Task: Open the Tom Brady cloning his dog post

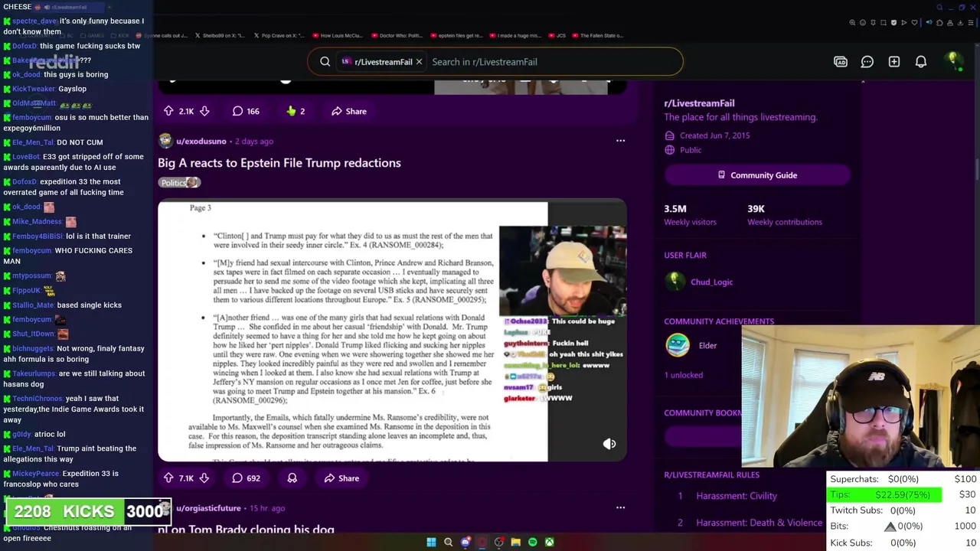Action: click(246, 530)
